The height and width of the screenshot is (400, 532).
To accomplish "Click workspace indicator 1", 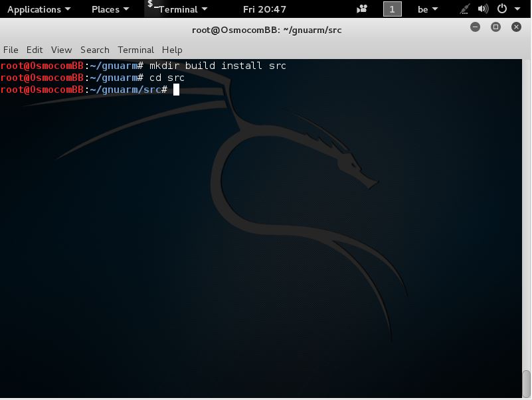I will (393, 9).
